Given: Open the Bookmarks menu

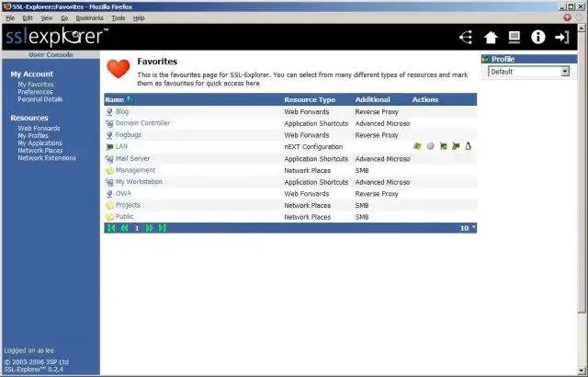Looking at the screenshot, I should [x=90, y=18].
